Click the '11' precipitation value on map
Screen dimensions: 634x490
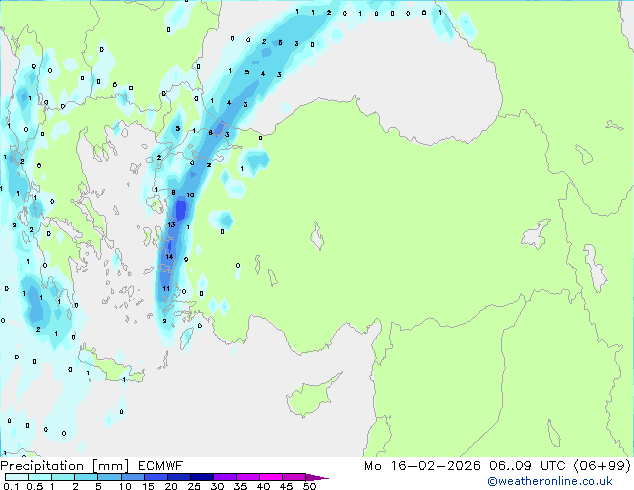166,288
